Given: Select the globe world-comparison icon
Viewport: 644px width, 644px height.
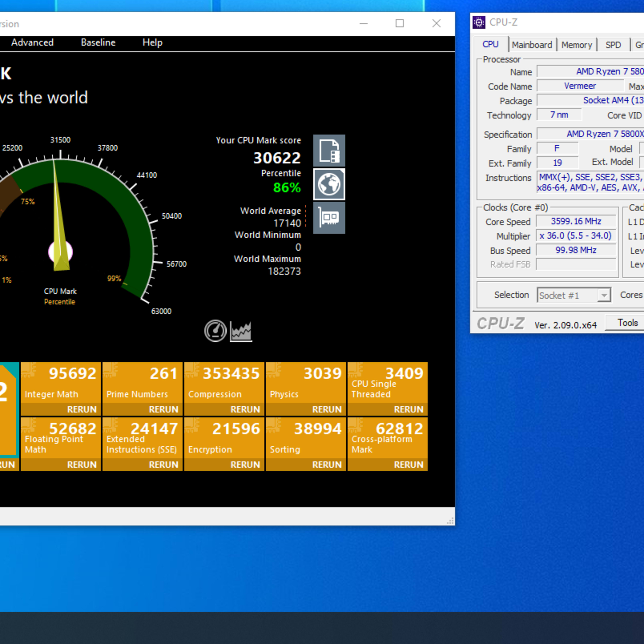Looking at the screenshot, I should coord(329,184).
